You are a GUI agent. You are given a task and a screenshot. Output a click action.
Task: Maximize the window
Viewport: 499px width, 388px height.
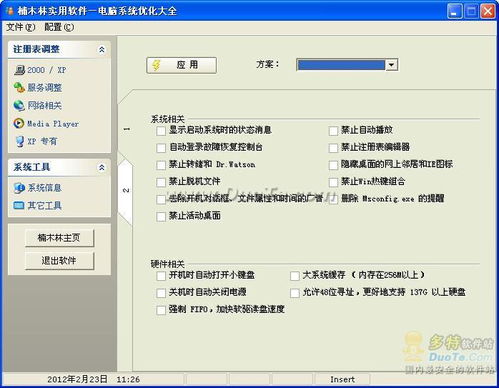coord(471,11)
